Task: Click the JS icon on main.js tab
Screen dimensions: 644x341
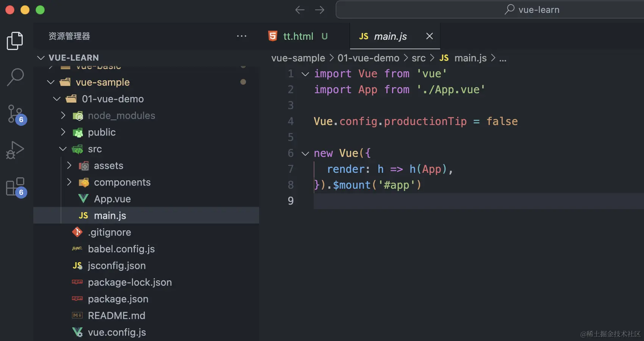Action: click(364, 36)
